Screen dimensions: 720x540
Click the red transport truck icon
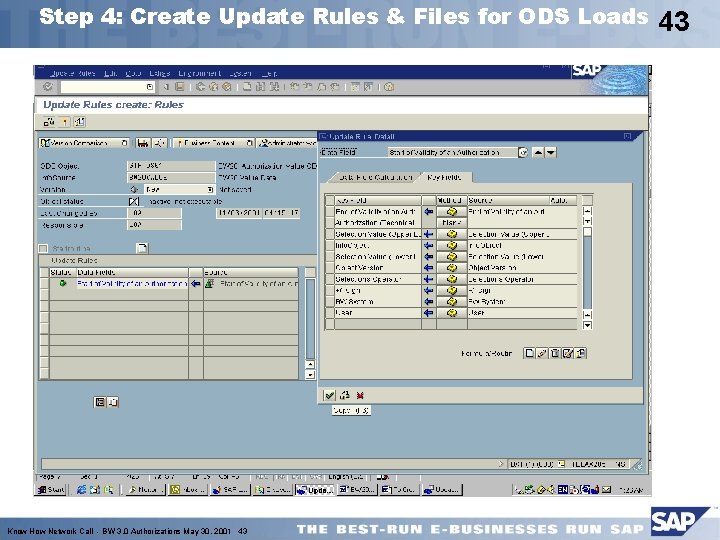tap(143, 143)
